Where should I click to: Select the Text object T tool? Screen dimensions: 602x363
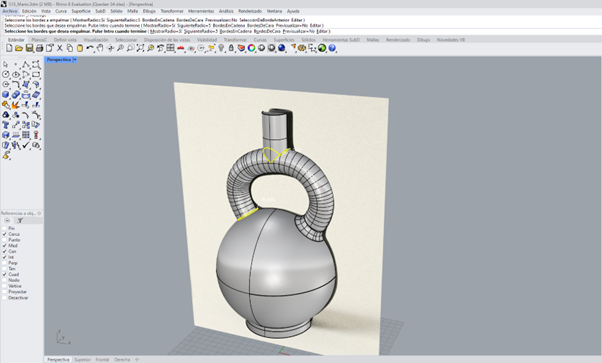coord(6,125)
